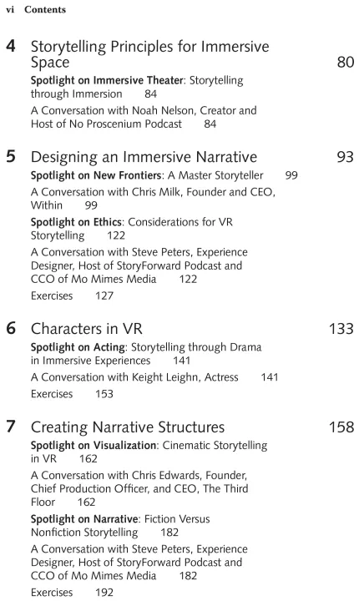The image size is (364, 601).
Task: Select Spotlight on Acting entry
Action: (146, 354)
